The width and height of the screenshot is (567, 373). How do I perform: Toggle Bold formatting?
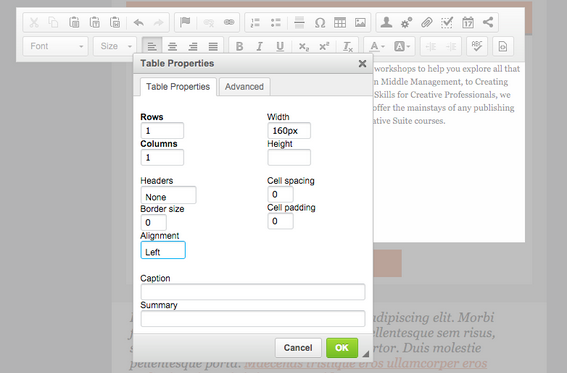coord(239,46)
